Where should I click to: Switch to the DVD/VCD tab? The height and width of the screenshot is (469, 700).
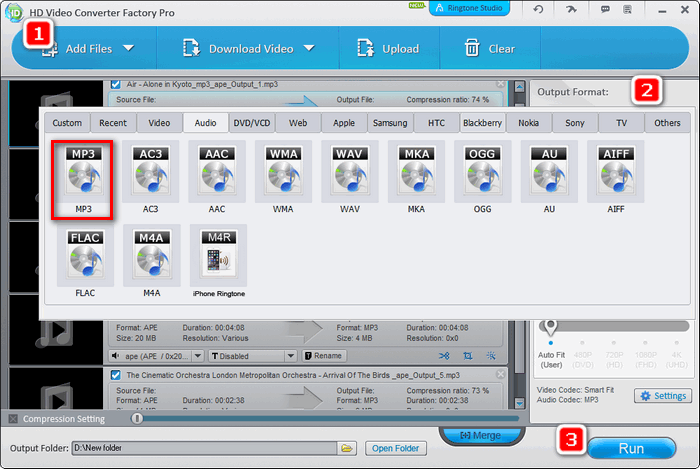coord(252,123)
